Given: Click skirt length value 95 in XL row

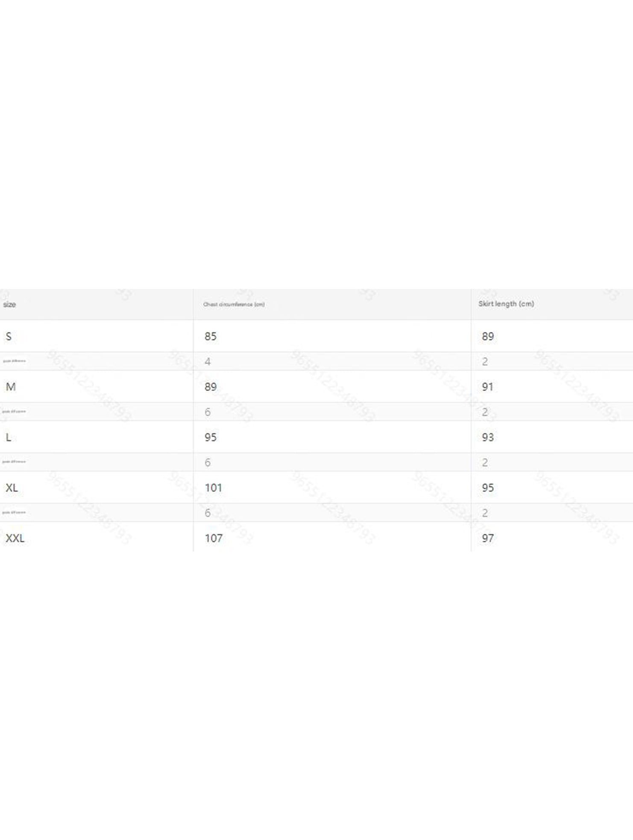Looking at the screenshot, I should (x=487, y=488).
